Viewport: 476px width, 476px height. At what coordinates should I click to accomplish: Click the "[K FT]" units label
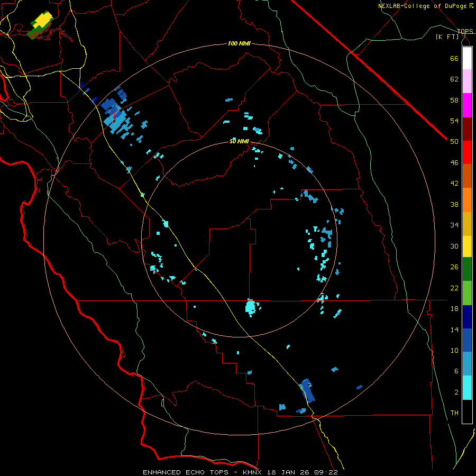click(447, 36)
